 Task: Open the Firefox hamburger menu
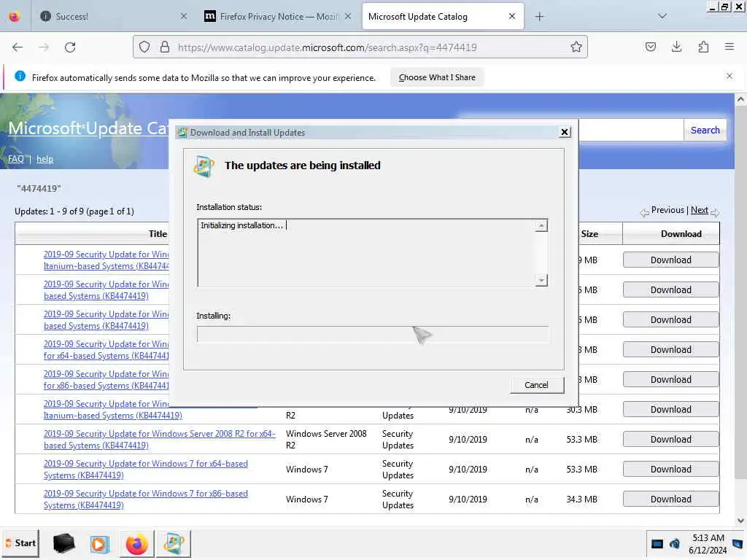point(729,47)
